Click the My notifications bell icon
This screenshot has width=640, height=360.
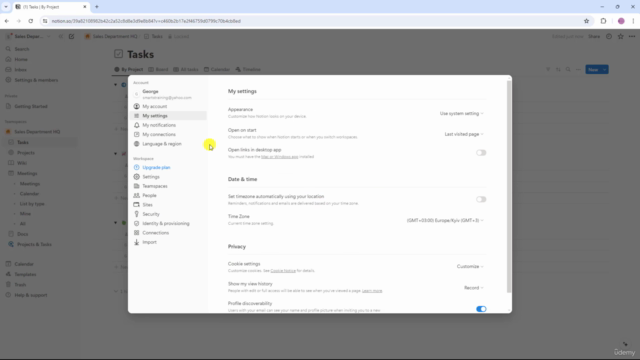pyautogui.click(x=137, y=125)
